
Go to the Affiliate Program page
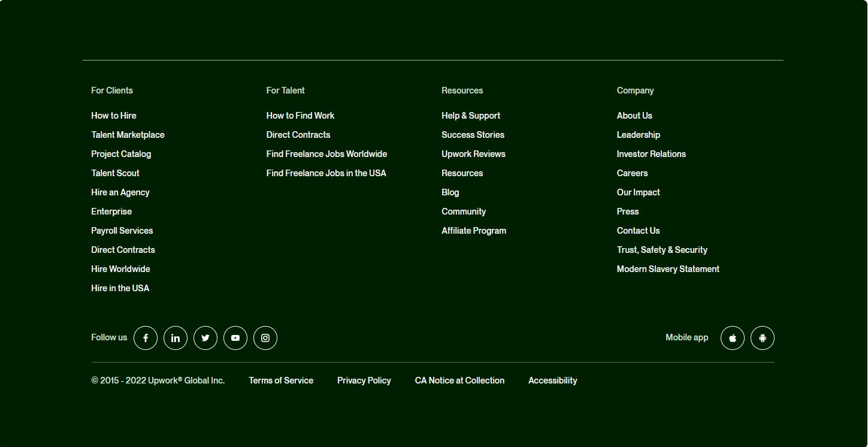pyautogui.click(x=473, y=231)
